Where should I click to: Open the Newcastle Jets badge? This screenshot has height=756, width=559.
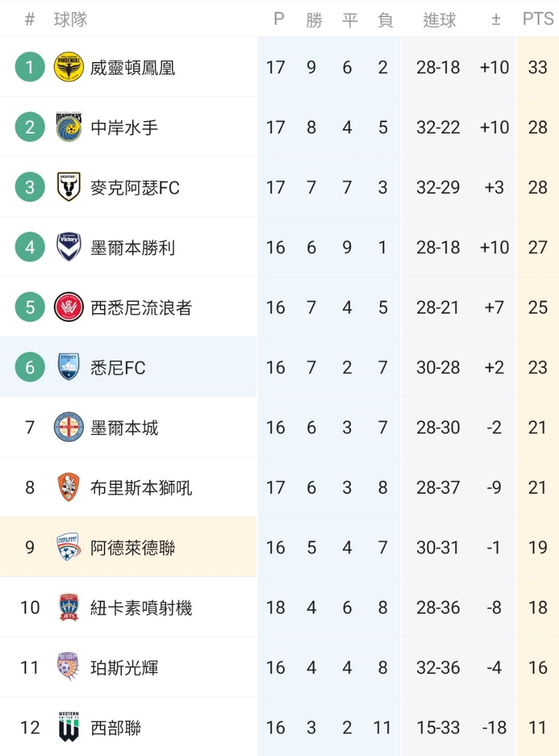(x=69, y=608)
